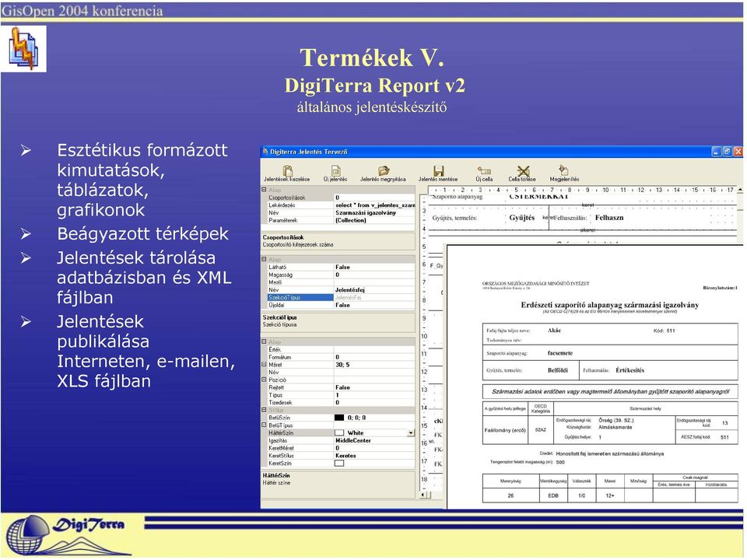The width and height of the screenshot is (747, 560).
Task: Create a report with Új jelentés icon
Action: [x=336, y=170]
